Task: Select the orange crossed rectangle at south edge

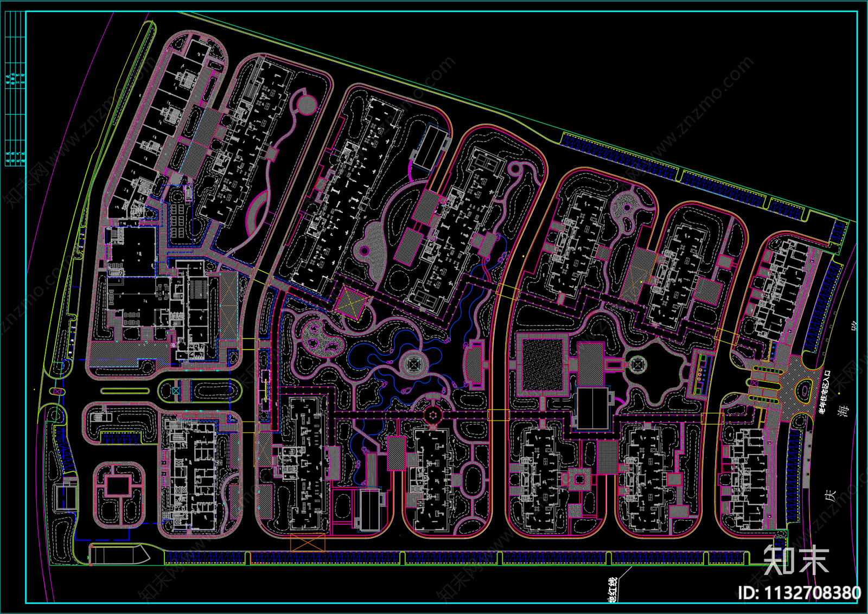Action: click(308, 542)
